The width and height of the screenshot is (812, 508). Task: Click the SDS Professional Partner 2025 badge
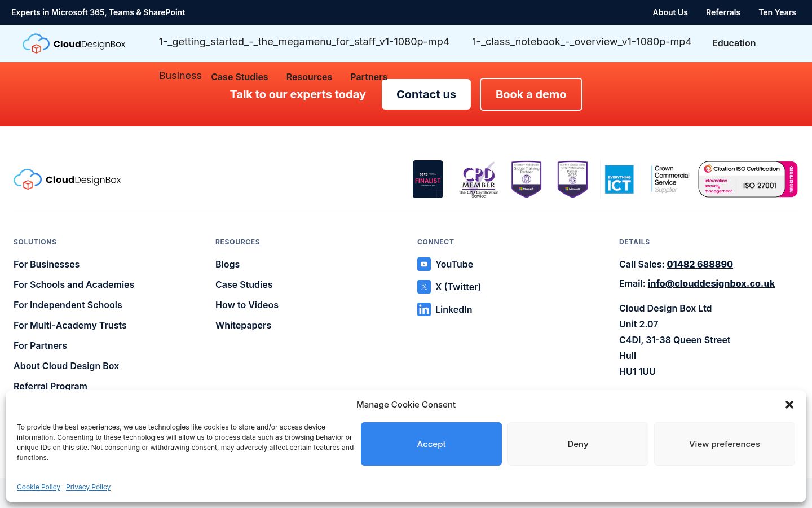572,179
